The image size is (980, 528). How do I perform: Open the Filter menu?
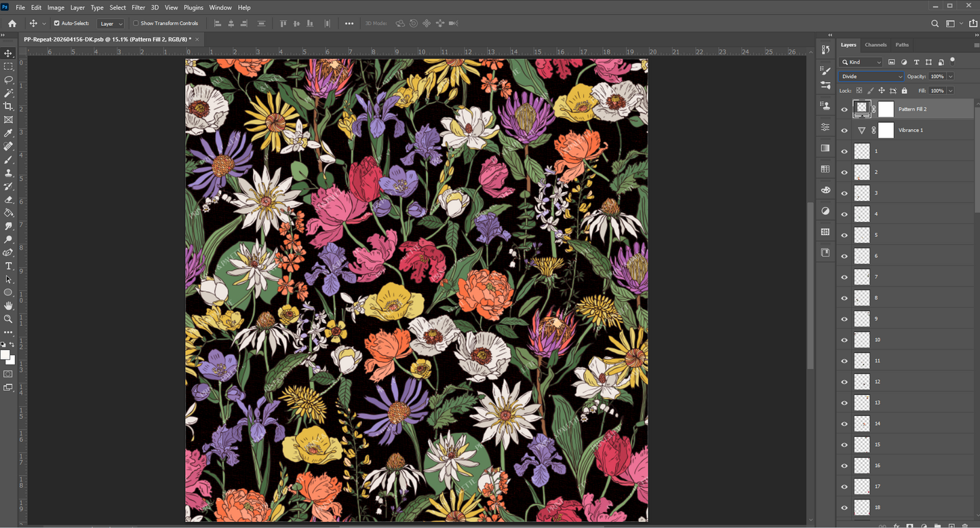[138, 7]
